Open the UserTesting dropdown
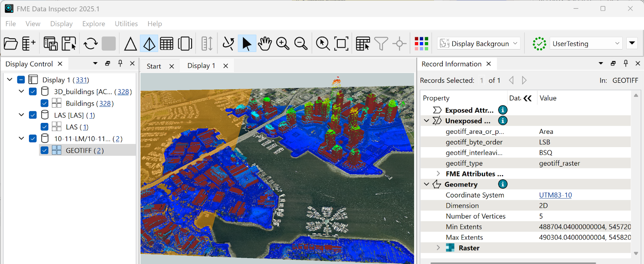 pos(586,44)
